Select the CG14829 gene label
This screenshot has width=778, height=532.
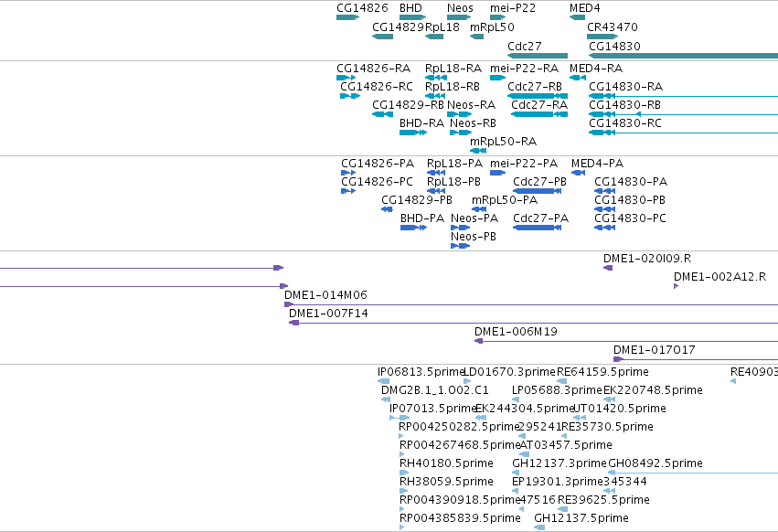click(x=398, y=27)
